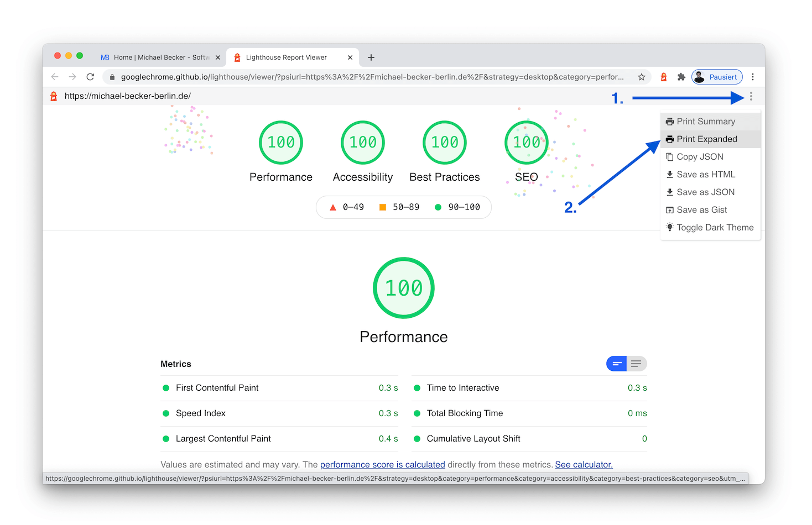Click the Speed Index metric row
Image resolution: width=812 pixels, height=525 pixels.
pos(279,413)
